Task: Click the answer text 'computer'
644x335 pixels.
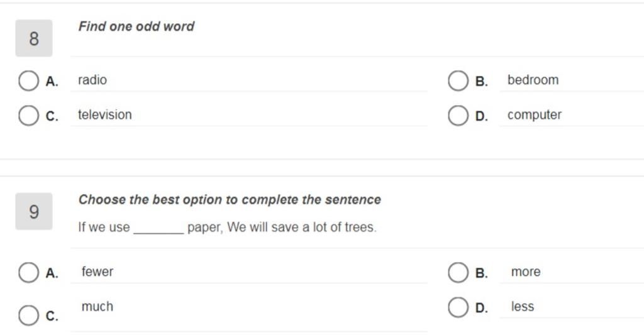Action: click(x=535, y=115)
